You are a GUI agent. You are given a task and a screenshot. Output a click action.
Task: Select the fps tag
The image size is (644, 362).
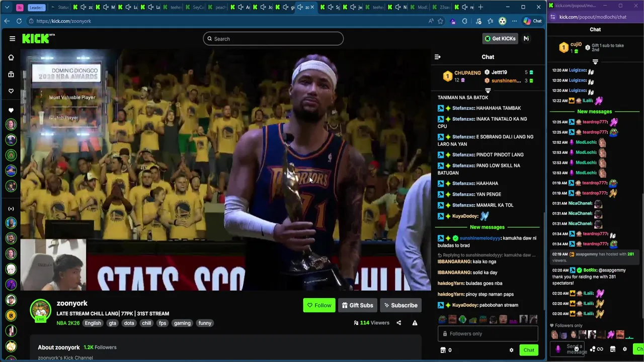(163, 323)
